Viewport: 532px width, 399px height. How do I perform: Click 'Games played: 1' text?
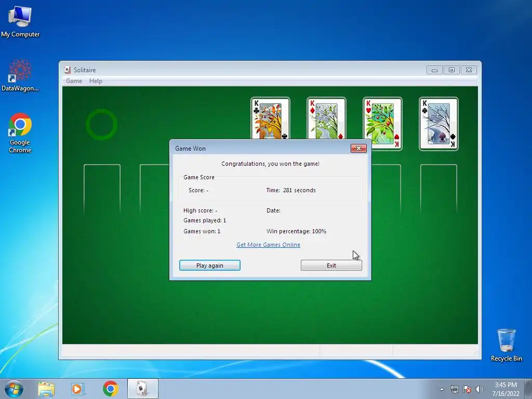click(205, 220)
